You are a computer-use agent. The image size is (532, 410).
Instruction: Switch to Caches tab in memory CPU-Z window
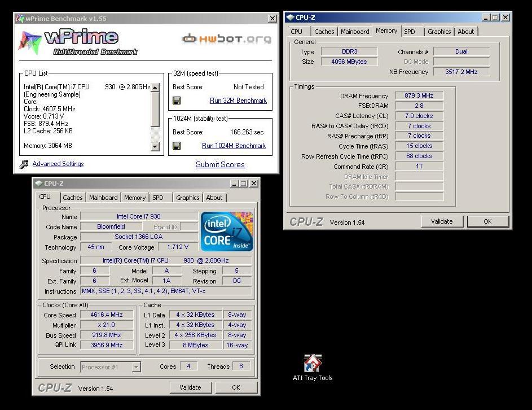[324, 32]
